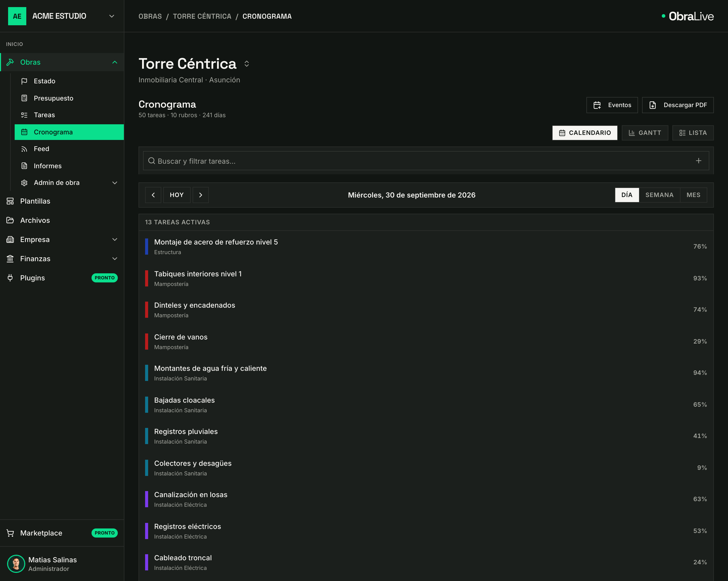Switch calendar to Día view

[627, 195]
